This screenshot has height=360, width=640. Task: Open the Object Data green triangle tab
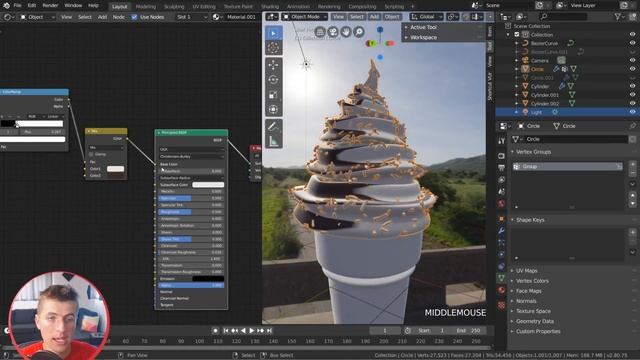tap(502, 278)
